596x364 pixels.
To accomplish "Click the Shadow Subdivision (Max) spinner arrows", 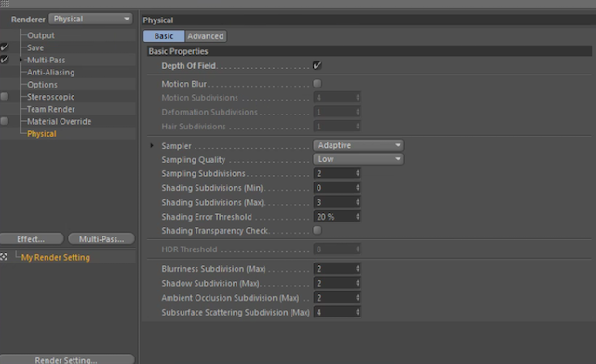I will (x=358, y=283).
